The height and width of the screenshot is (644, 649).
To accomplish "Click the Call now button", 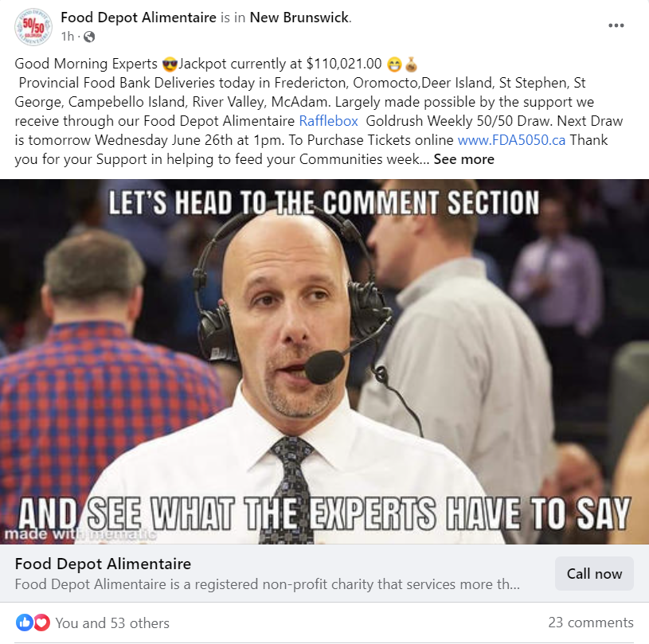I will tap(594, 574).
